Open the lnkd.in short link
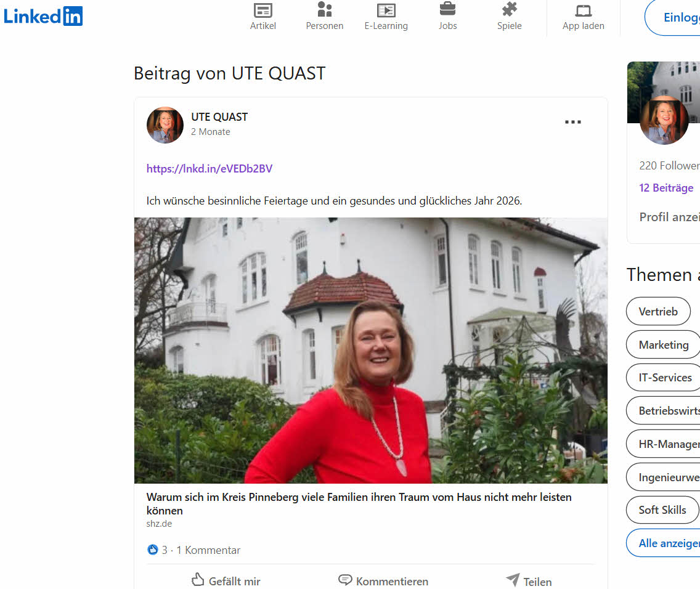 pos(210,168)
